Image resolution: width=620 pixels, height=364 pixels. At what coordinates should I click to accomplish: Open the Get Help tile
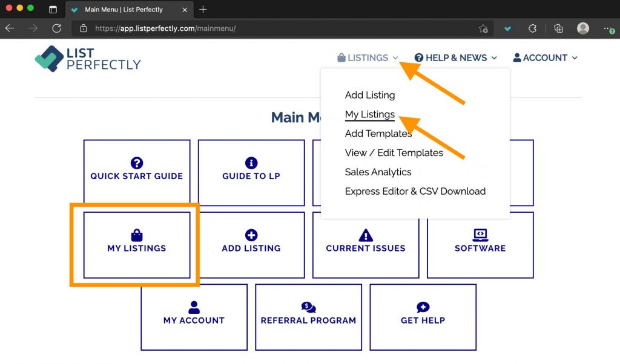[423, 317]
